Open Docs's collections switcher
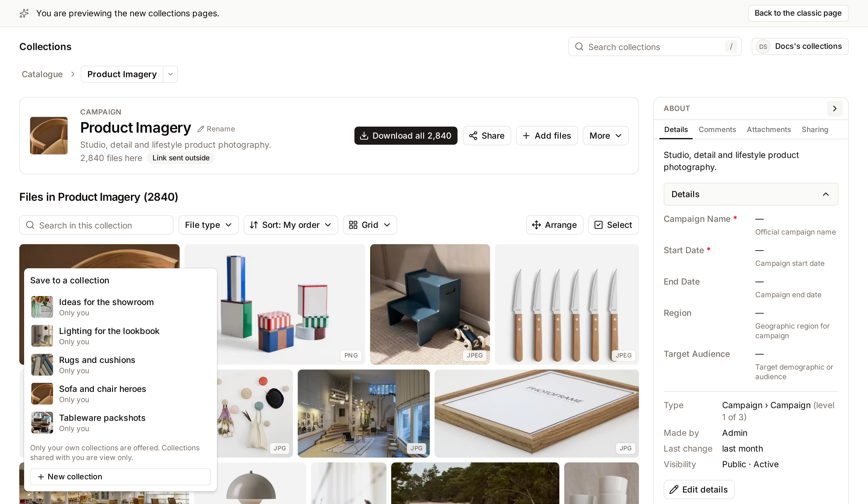The height and width of the screenshot is (504, 868). click(x=800, y=46)
